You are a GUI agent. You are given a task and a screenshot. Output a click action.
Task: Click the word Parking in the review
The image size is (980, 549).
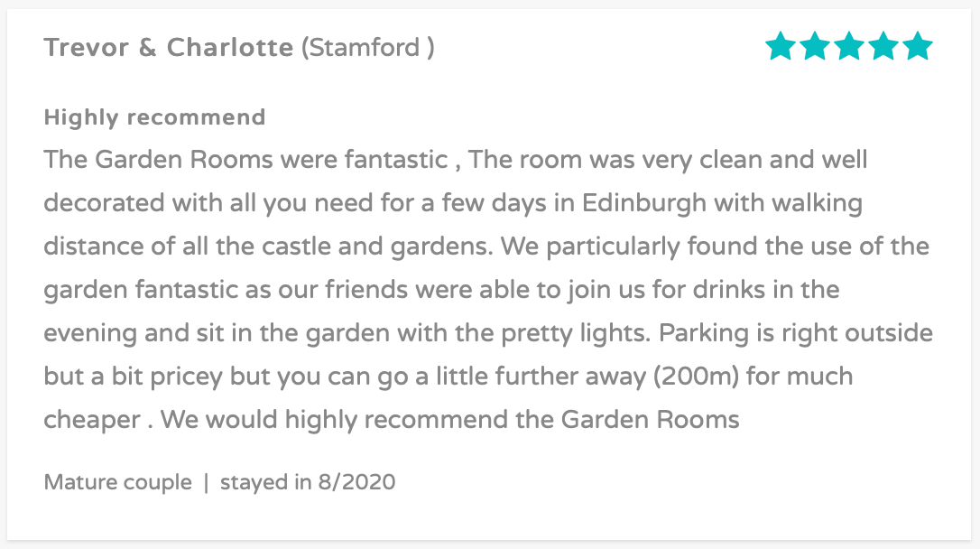[x=703, y=333]
